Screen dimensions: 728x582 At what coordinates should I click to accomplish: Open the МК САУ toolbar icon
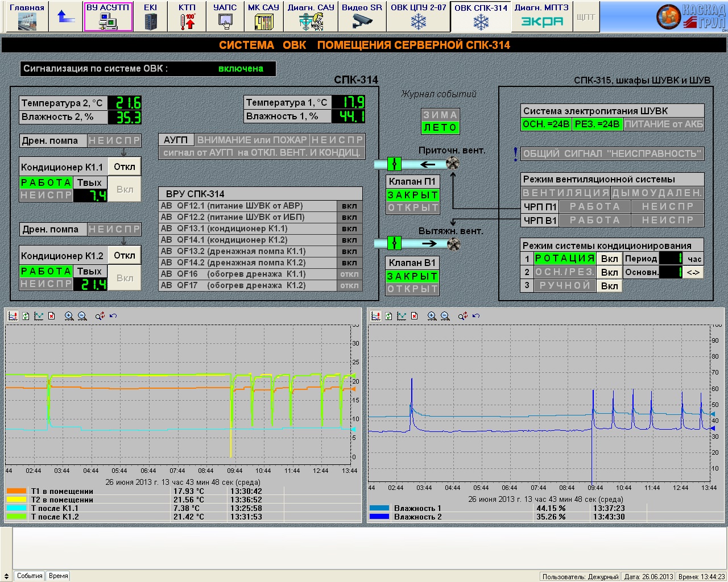click(x=263, y=16)
